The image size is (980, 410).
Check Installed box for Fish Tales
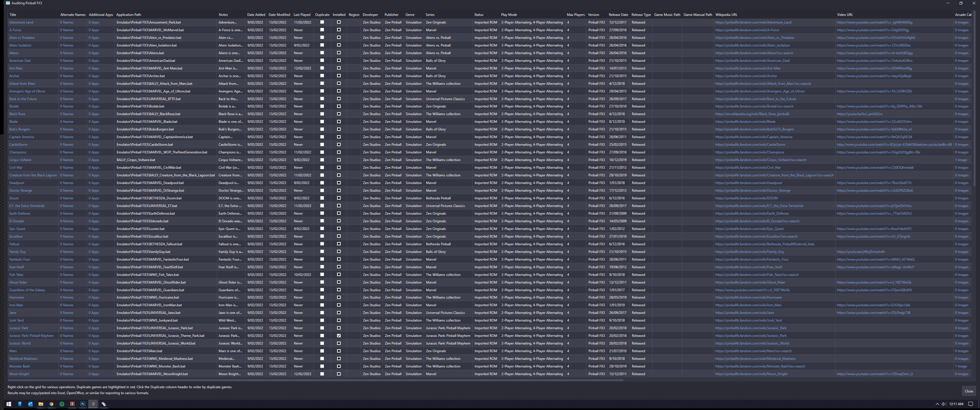pos(339,274)
